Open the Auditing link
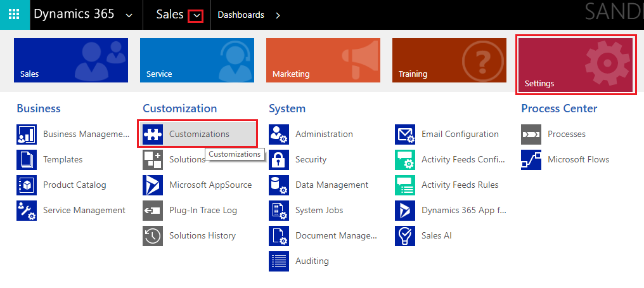This screenshot has height=288, width=644. (312, 261)
